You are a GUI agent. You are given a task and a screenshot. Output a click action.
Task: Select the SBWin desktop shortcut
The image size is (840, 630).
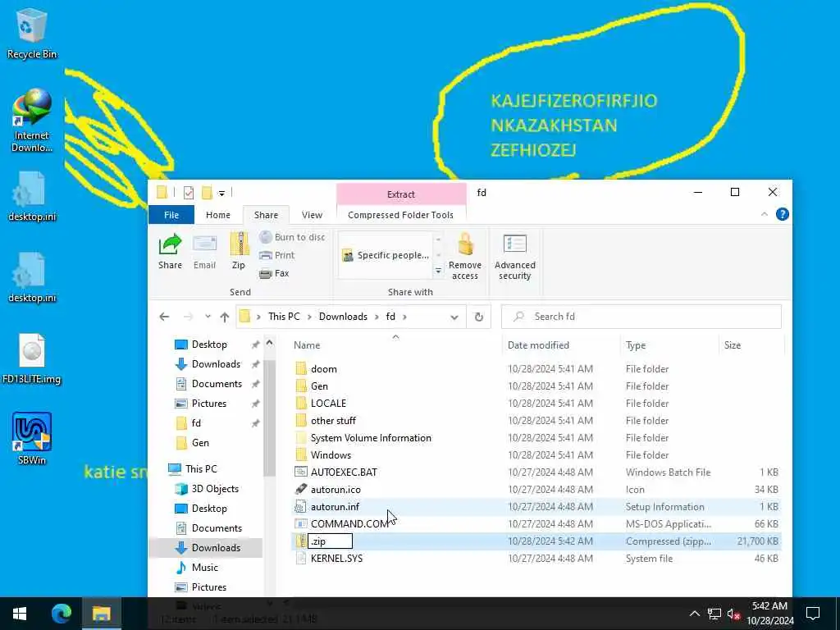pos(32,438)
